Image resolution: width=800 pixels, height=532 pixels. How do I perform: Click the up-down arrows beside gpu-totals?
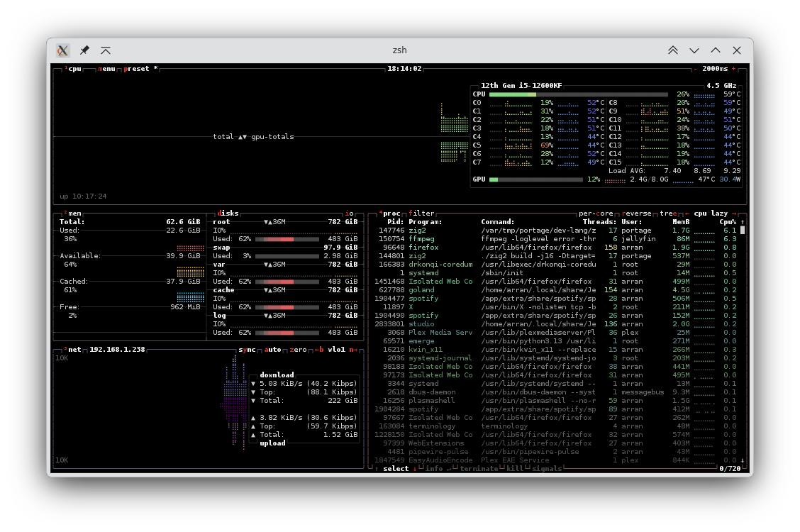coord(243,137)
